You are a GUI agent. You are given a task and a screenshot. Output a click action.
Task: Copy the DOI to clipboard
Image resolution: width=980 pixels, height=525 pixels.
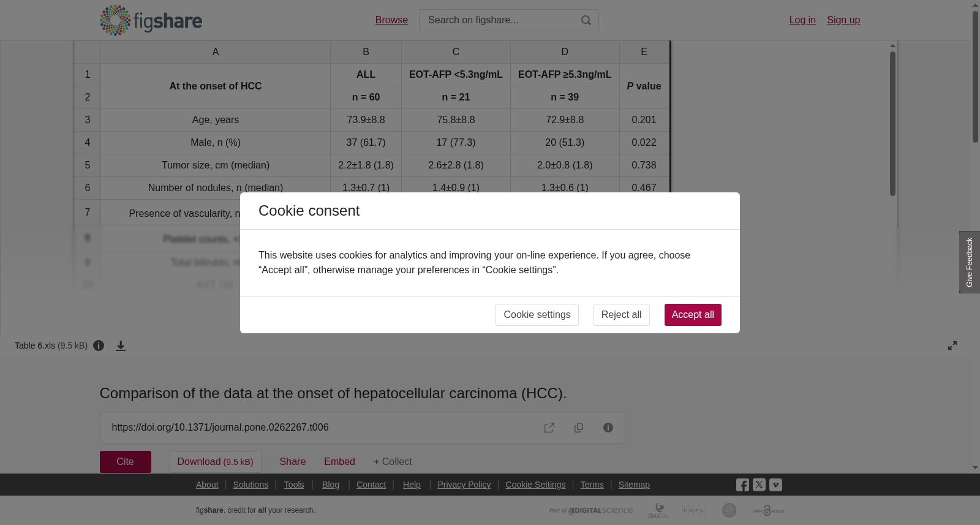[579, 428]
